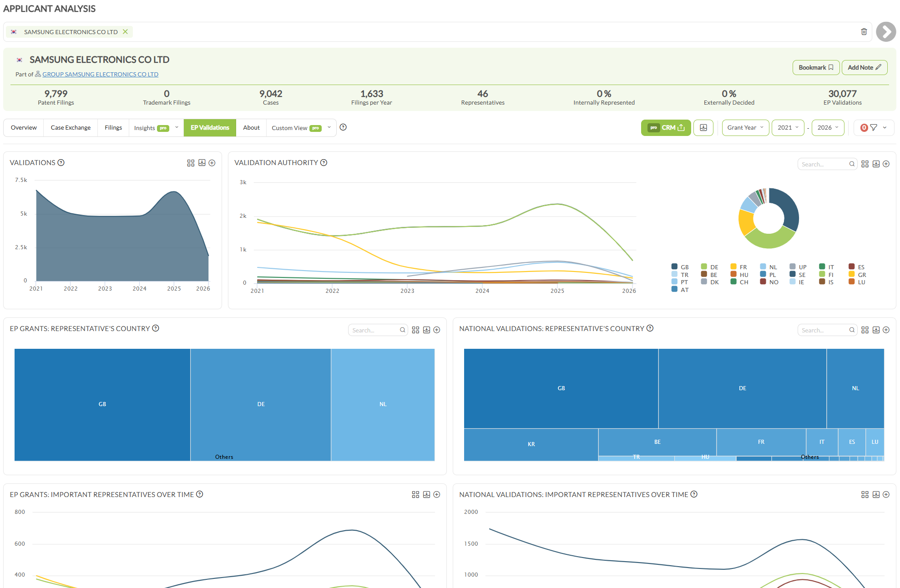900x588 pixels.
Task: Toggle the FR series in legend
Action: click(x=739, y=267)
